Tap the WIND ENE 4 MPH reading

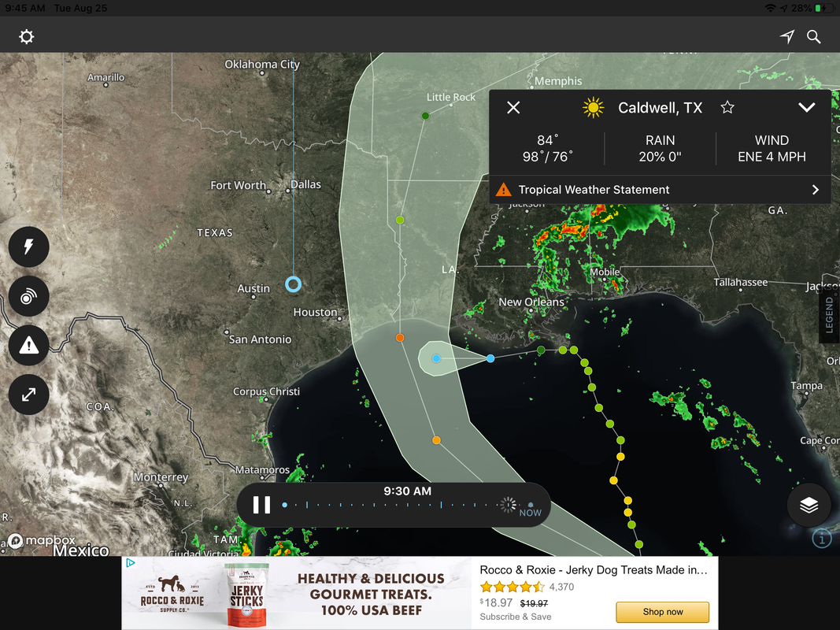click(772, 148)
